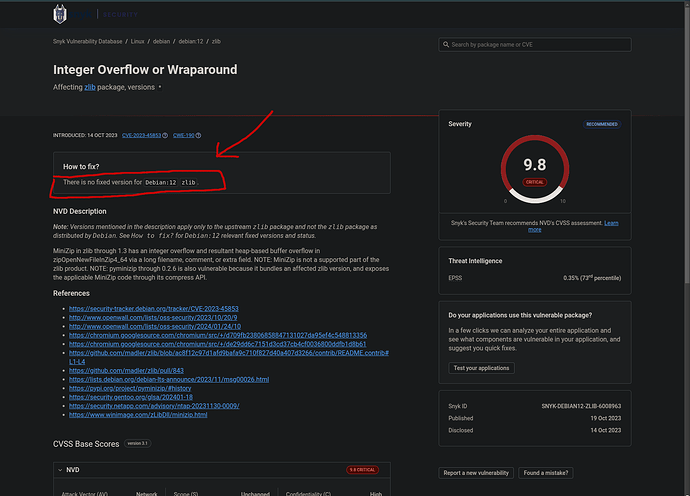Click the help icon next to CVE-2023-45853
The image size is (690, 496).
(165, 136)
